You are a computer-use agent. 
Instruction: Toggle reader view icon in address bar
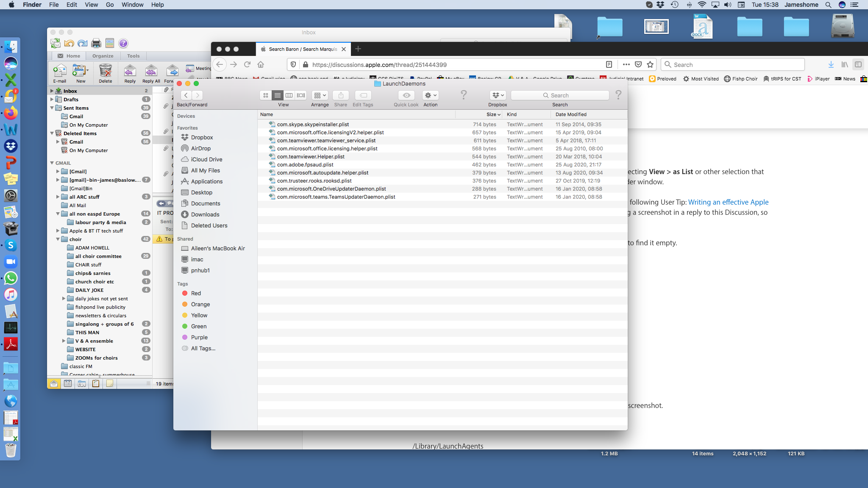tap(609, 64)
